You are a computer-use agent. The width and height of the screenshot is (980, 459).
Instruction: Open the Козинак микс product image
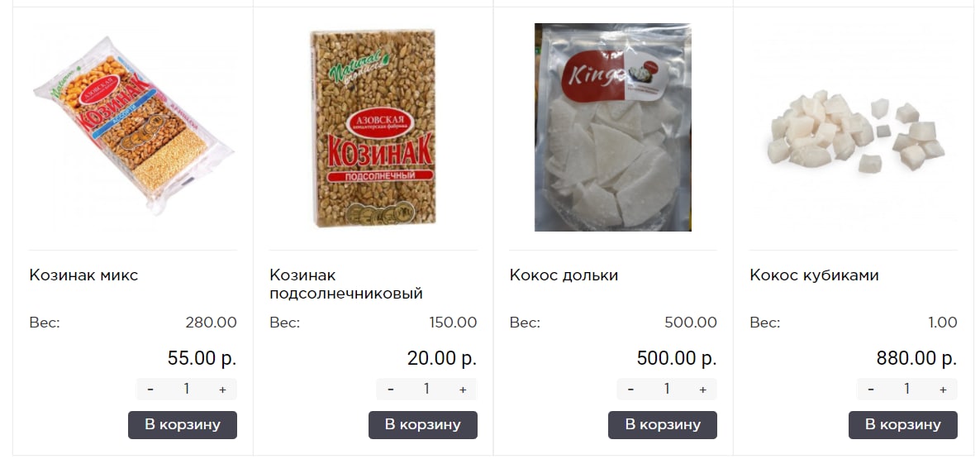[133, 127]
